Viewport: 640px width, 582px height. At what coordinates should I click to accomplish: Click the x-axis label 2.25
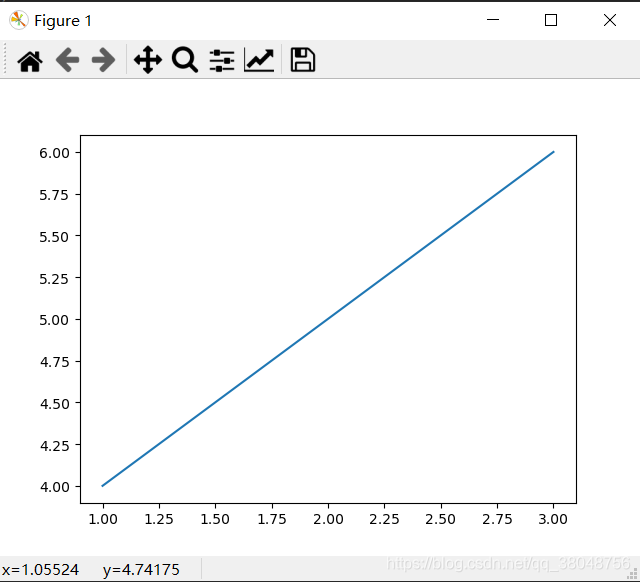[384, 519]
